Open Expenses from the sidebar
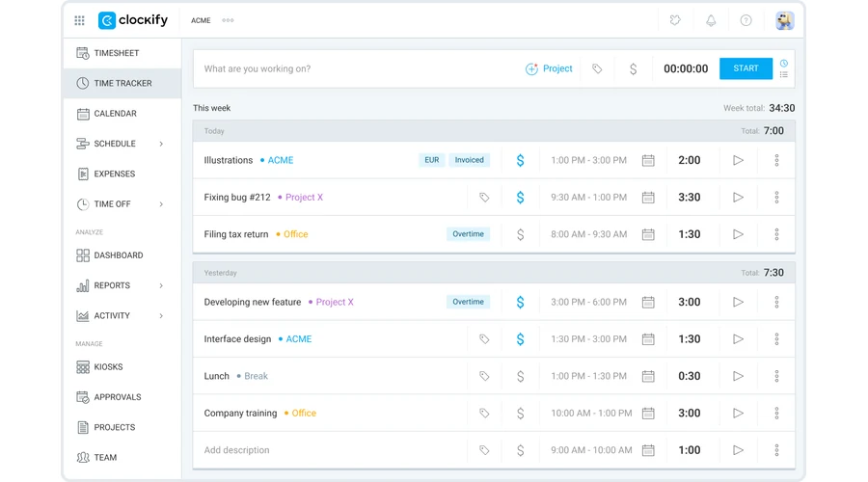This screenshot has width=868, height=482. click(122, 174)
